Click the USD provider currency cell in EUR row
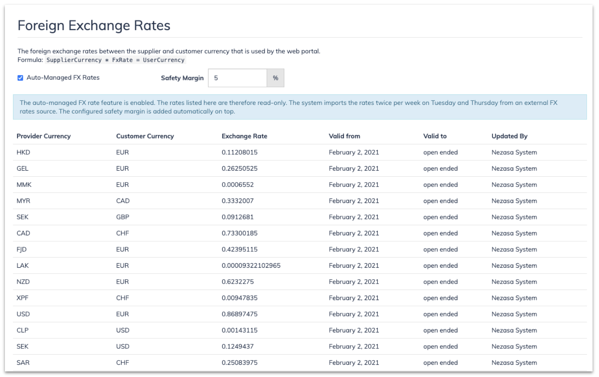The image size is (599, 377). pos(23,314)
